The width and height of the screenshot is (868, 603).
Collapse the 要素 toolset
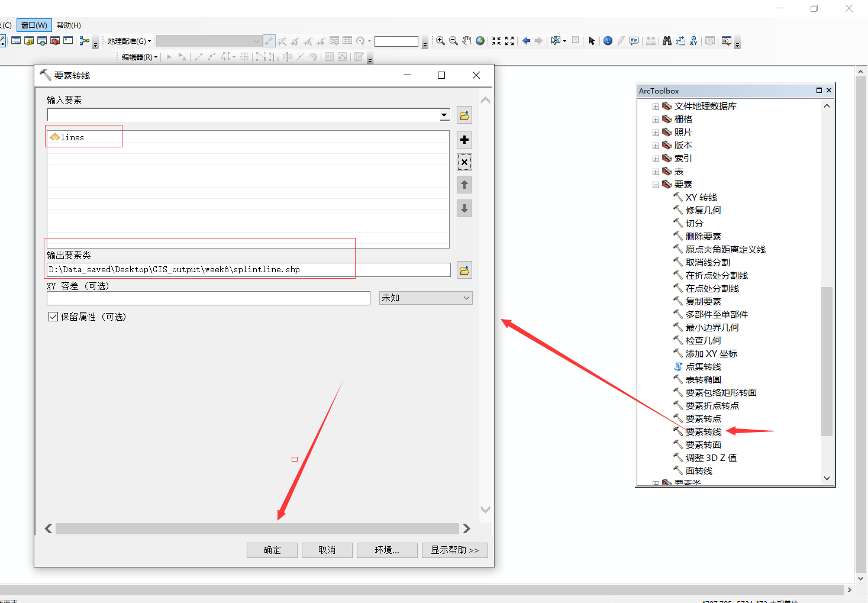pyautogui.click(x=656, y=185)
